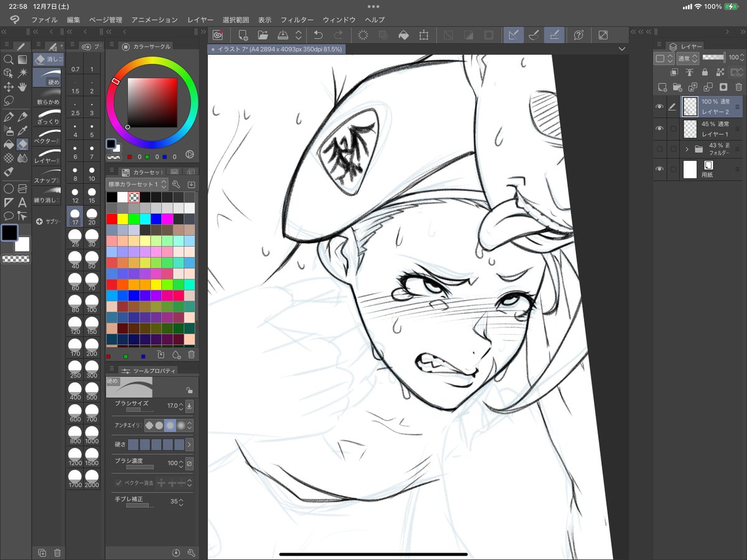Viewport: 747px width, 560px height.
Task: Select the ざっくり eraser sub tool
Action: (47, 116)
